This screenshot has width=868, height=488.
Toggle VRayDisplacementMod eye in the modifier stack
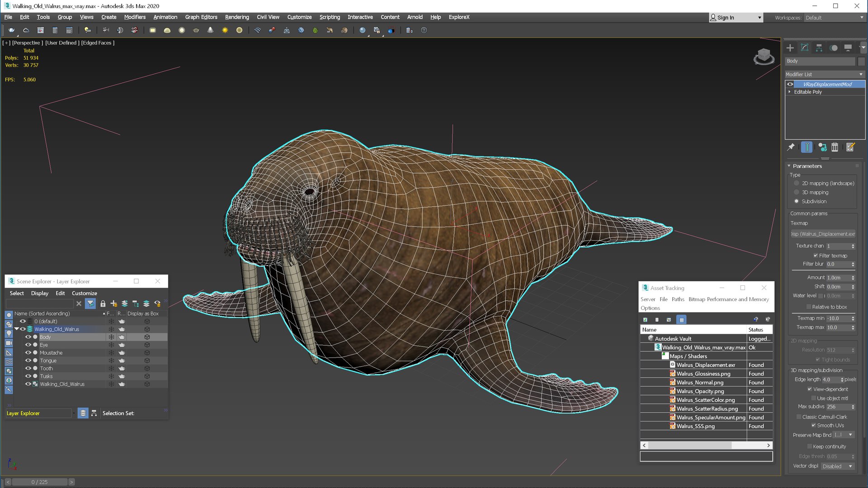click(790, 84)
